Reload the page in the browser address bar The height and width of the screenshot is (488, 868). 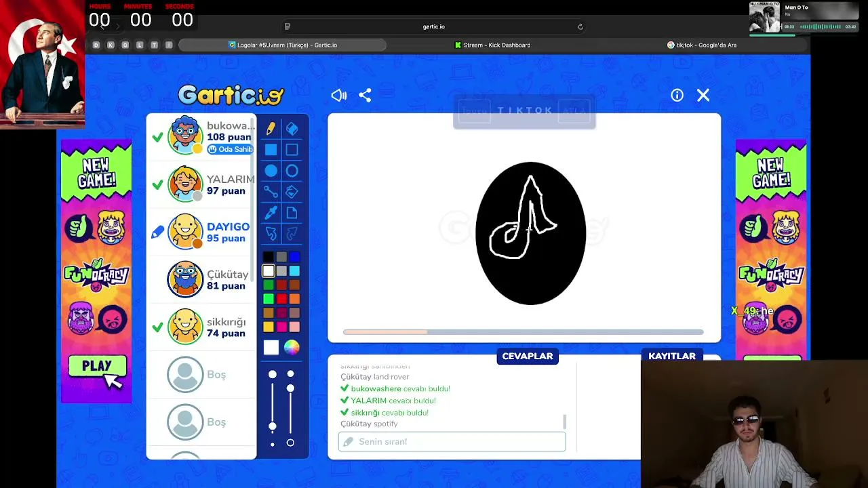pos(580,26)
